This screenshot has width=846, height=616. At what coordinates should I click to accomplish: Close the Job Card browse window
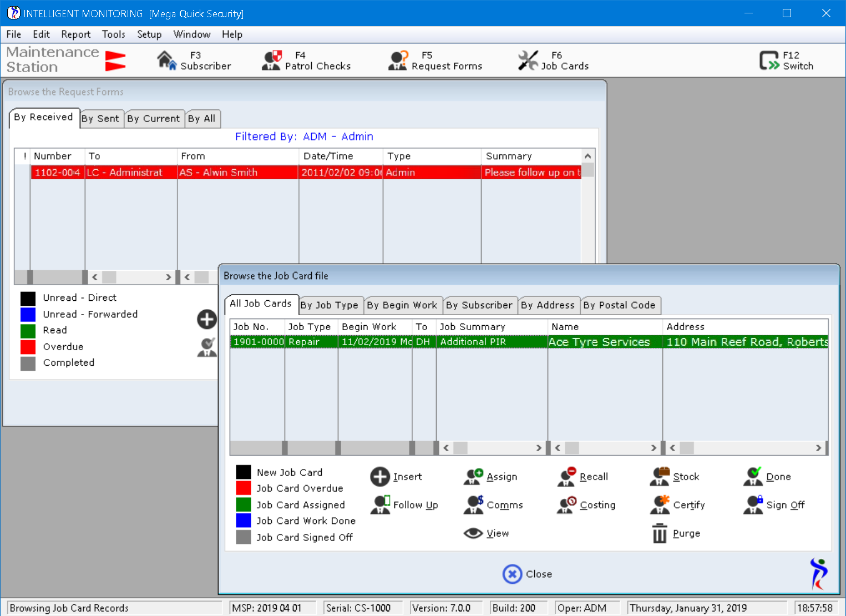point(528,574)
